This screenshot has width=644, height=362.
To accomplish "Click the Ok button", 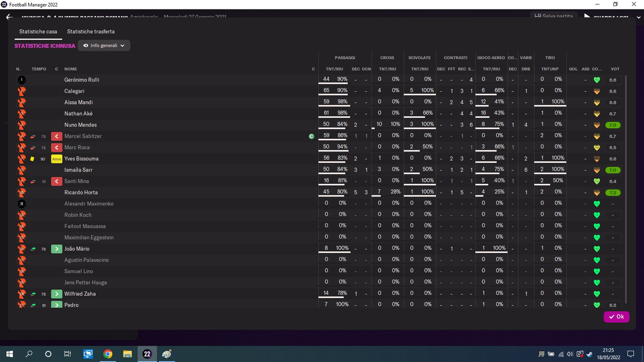I will [x=616, y=317].
